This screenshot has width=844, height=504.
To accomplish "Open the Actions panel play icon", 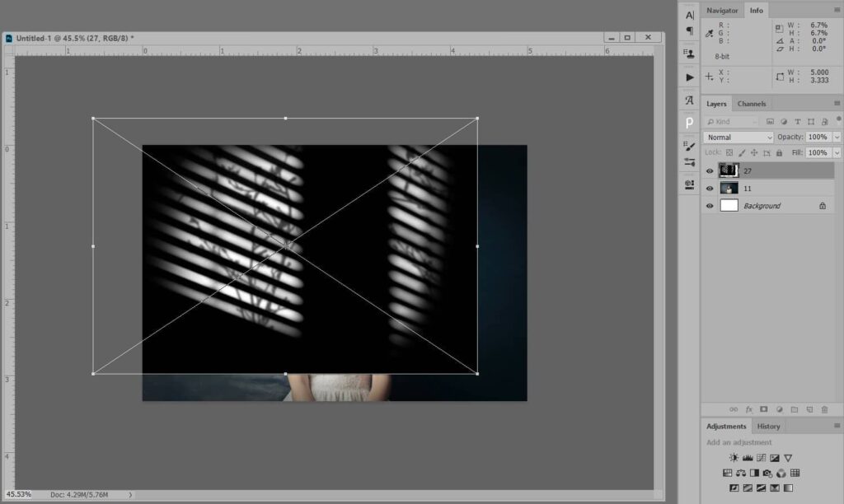I will (x=690, y=77).
